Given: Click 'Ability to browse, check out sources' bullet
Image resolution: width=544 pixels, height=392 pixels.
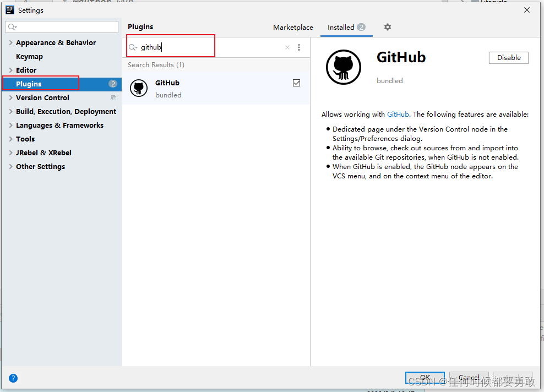Looking at the screenshot, I should [426, 153].
